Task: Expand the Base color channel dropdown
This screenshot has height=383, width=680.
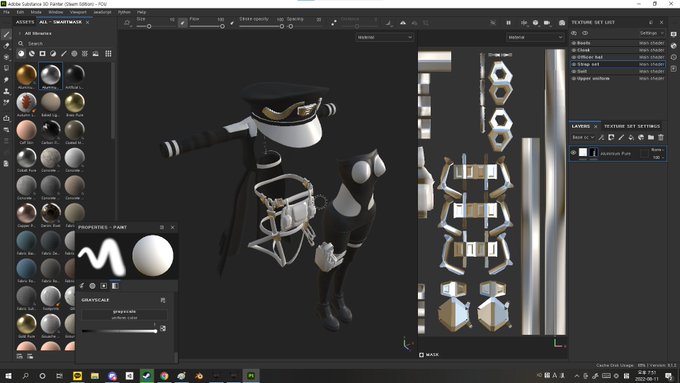Action: tap(583, 137)
